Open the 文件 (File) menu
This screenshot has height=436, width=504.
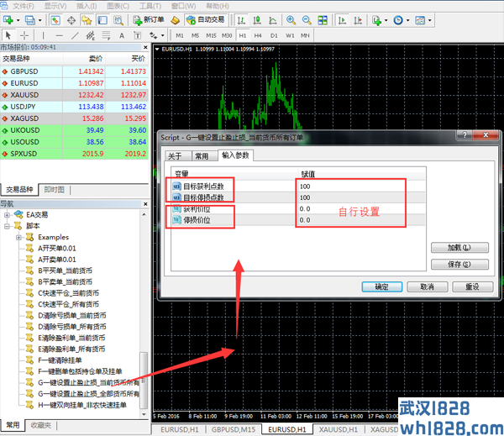28,5
